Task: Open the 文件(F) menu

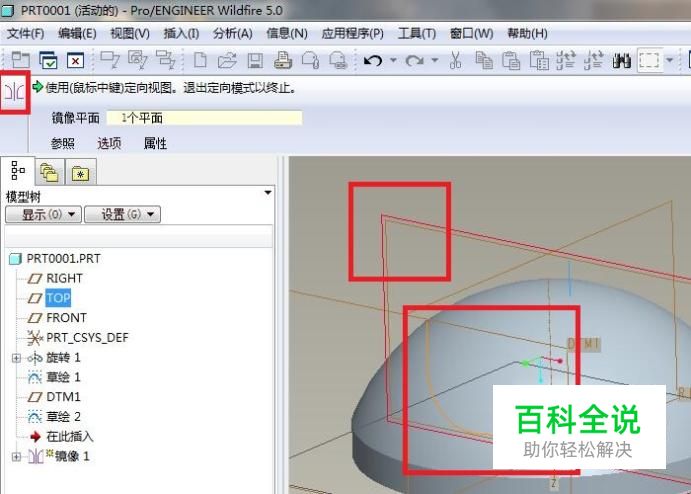Action: [x=25, y=33]
